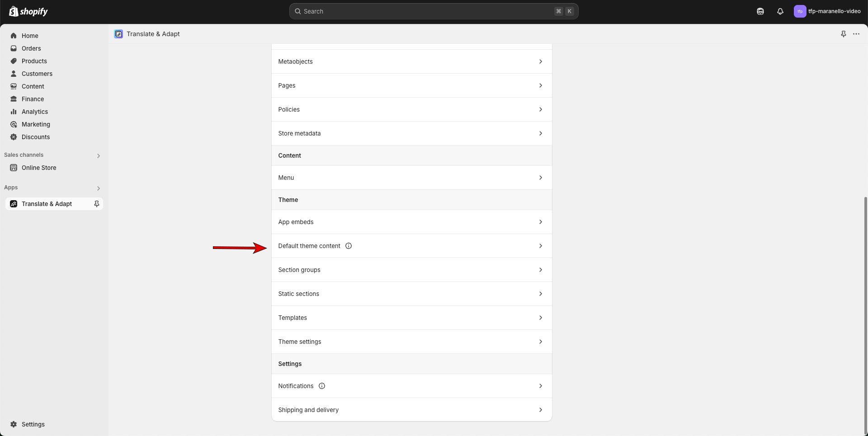This screenshot has width=868, height=436.
Task: Select the Products icon in sidebar
Action: click(13, 61)
